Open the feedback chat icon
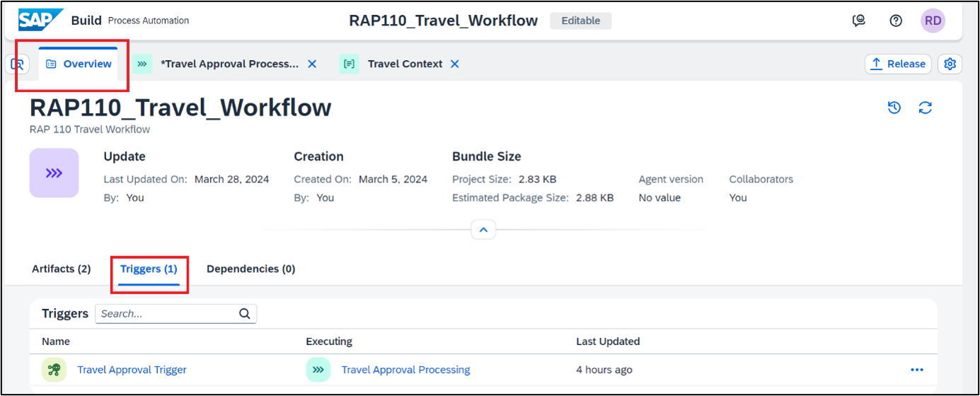The image size is (980, 396). pyautogui.click(x=859, y=21)
